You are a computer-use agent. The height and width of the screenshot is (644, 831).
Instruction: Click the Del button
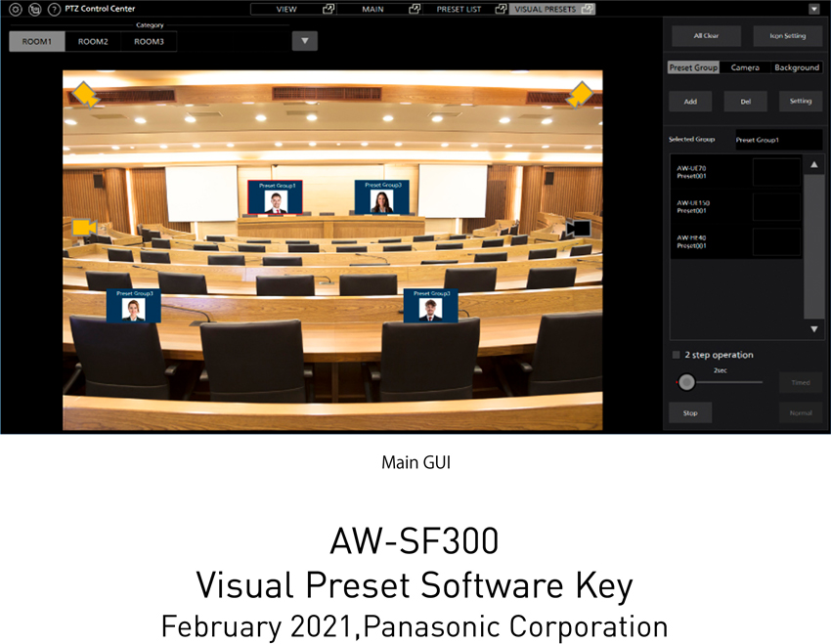pos(746,102)
